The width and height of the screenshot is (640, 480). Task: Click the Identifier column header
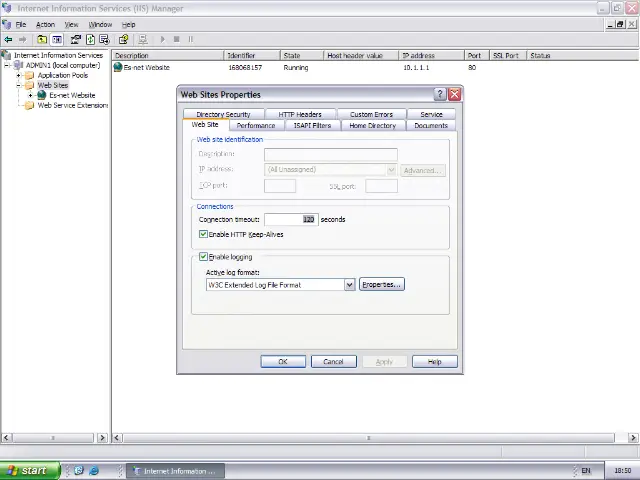coord(252,56)
